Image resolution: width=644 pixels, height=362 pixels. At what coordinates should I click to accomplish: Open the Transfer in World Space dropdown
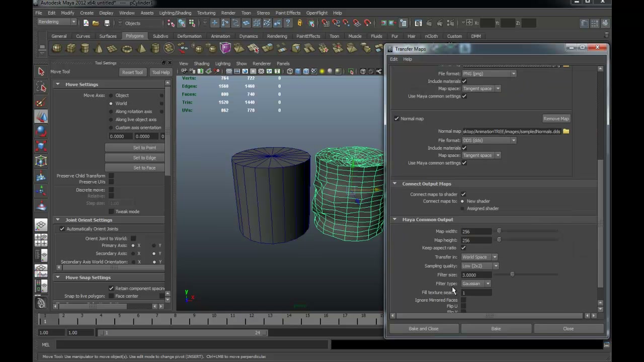coord(479,257)
